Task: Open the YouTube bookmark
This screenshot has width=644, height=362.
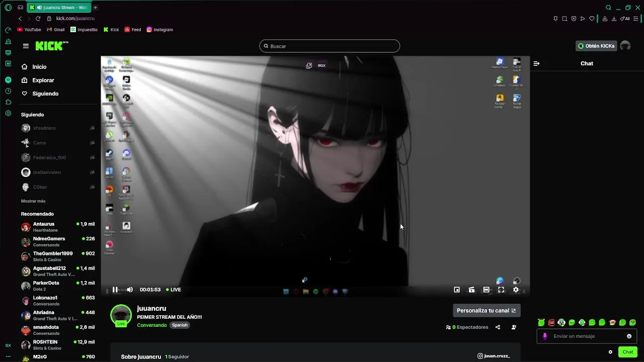Action: (x=29, y=30)
